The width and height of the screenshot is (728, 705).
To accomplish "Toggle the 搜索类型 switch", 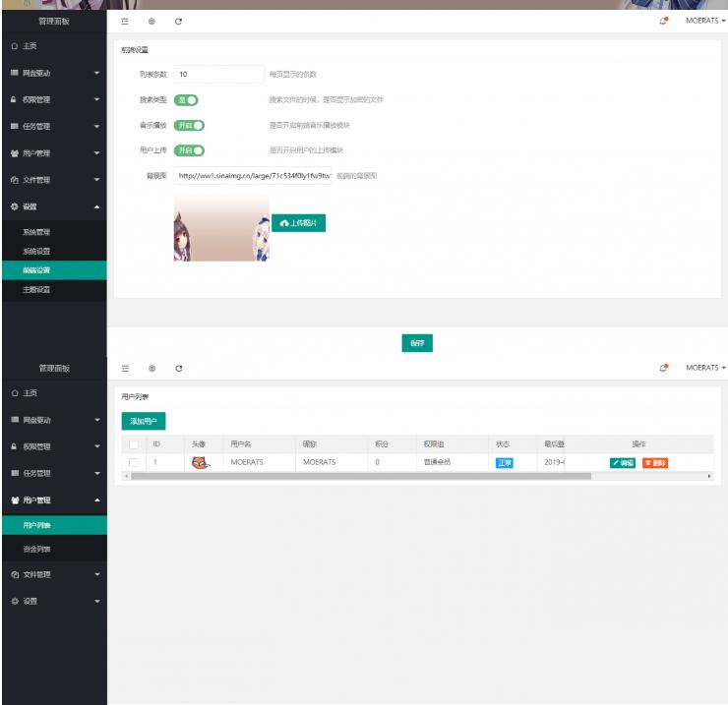I will coord(186,100).
